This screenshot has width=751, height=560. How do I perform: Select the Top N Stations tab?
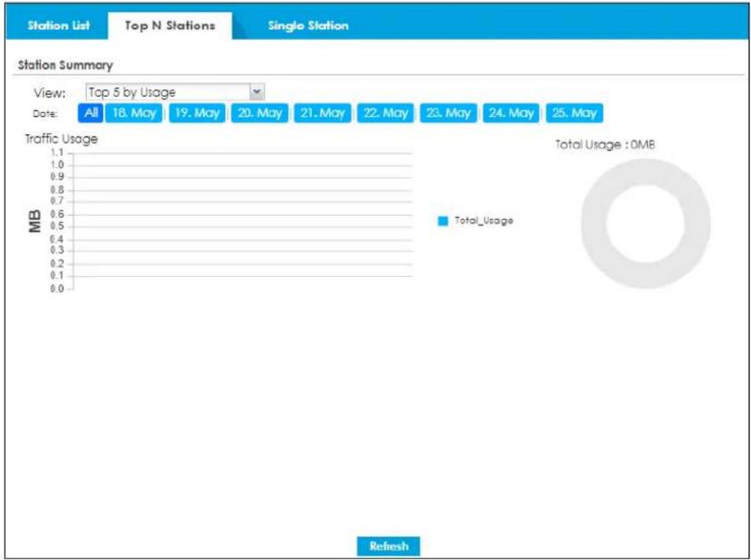click(170, 25)
